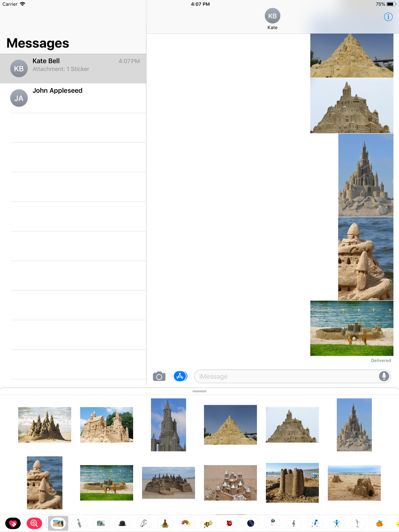Tap sent lakeside sandcastle photo in chat

point(352,328)
